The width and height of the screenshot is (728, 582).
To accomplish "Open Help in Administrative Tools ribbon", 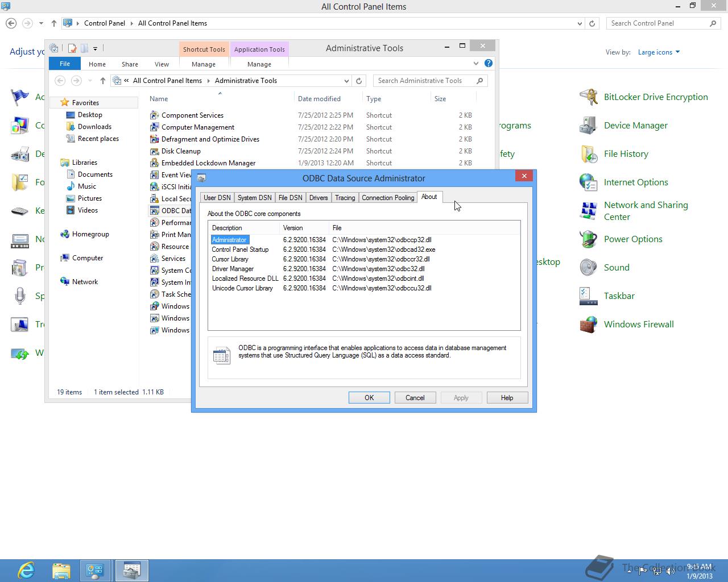I will (x=489, y=63).
